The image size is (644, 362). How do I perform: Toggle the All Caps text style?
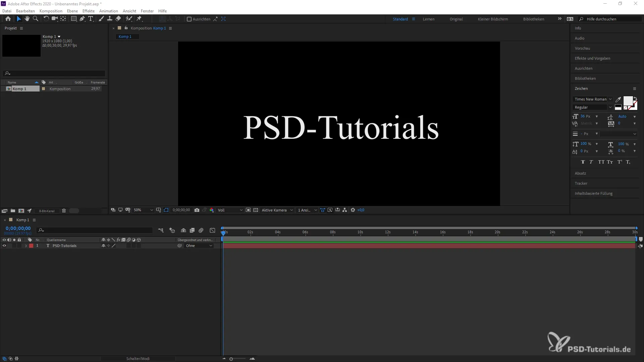(601, 162)
